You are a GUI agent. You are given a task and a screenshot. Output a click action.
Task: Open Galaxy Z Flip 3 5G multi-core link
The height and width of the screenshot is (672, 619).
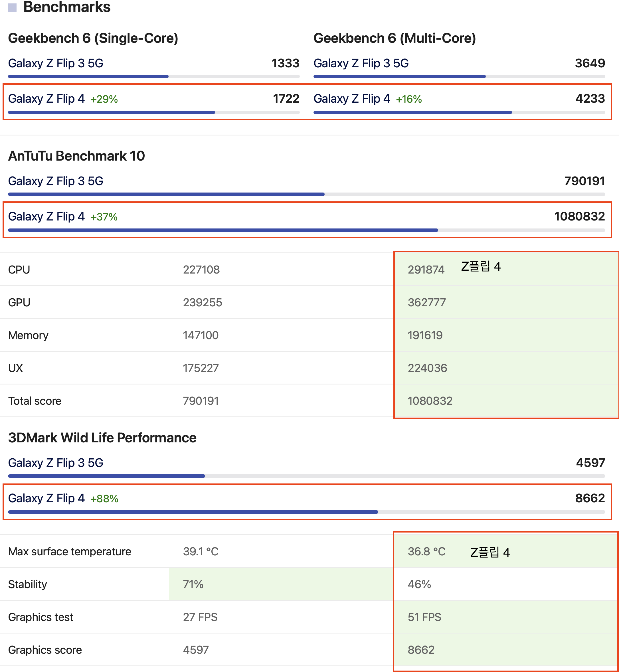[x=361, y=63]
